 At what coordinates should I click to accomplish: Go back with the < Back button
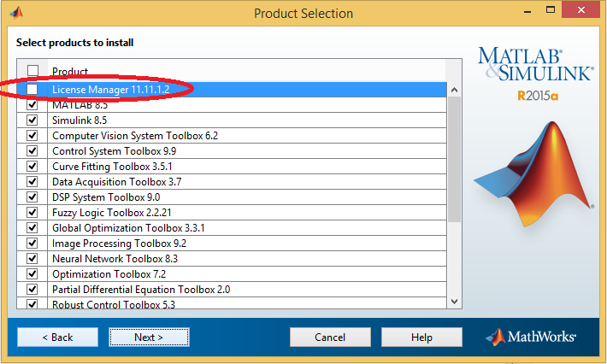[x=57, y=338]
